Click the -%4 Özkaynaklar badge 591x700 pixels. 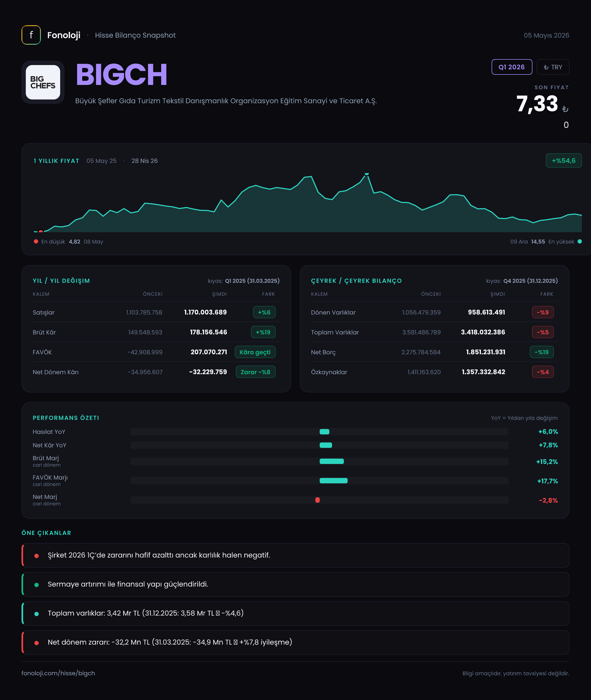coord(543,372)
